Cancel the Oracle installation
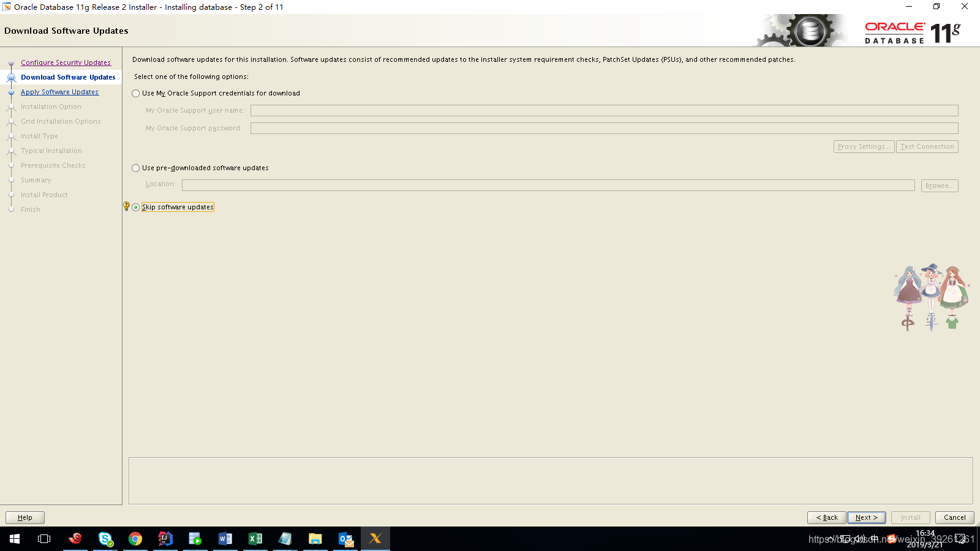Screen dimensions: 980x551 click(955, 517)
